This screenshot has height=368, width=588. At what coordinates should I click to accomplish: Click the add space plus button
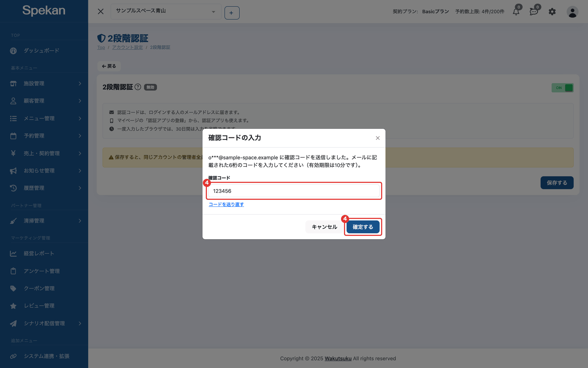(232, 13)
